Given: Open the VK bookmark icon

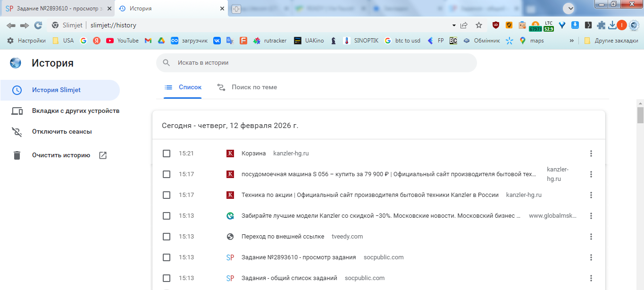Looking at the screenshot, I should click(x=217, y=41).
